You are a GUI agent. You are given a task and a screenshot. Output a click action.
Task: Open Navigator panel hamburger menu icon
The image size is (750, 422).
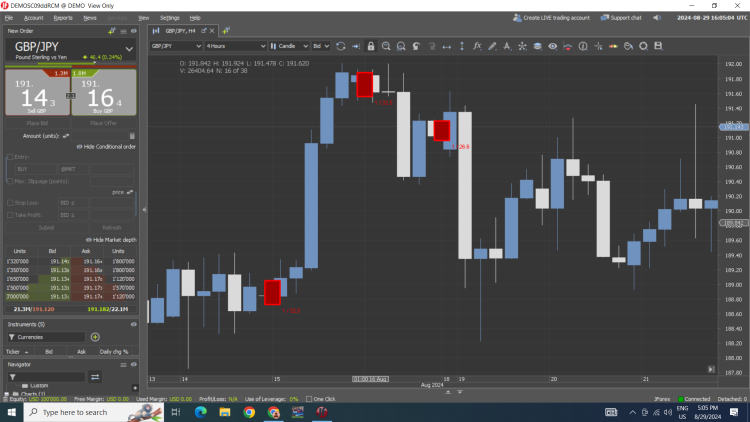point(123,365)
